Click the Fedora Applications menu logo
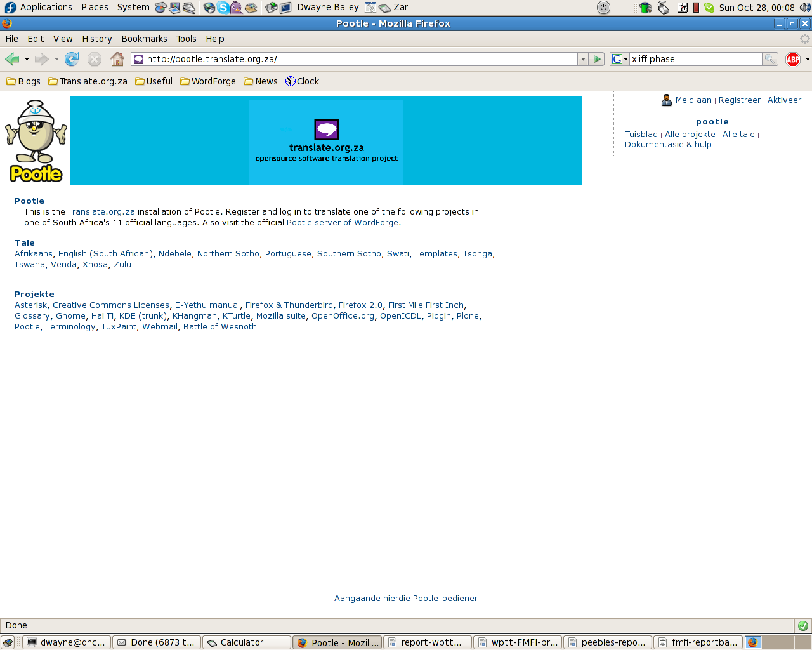This screenshot has height=650, width=812. 10,8
